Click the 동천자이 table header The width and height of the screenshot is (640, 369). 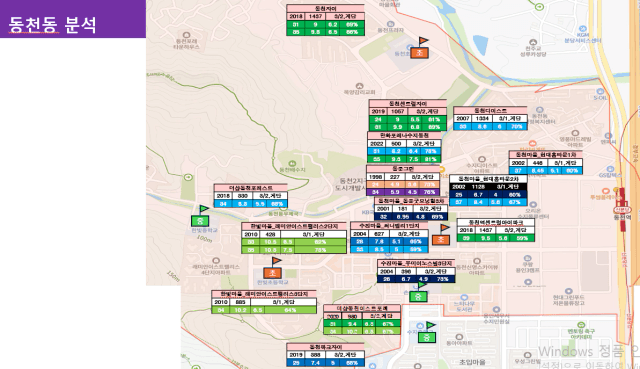(325, 9)
